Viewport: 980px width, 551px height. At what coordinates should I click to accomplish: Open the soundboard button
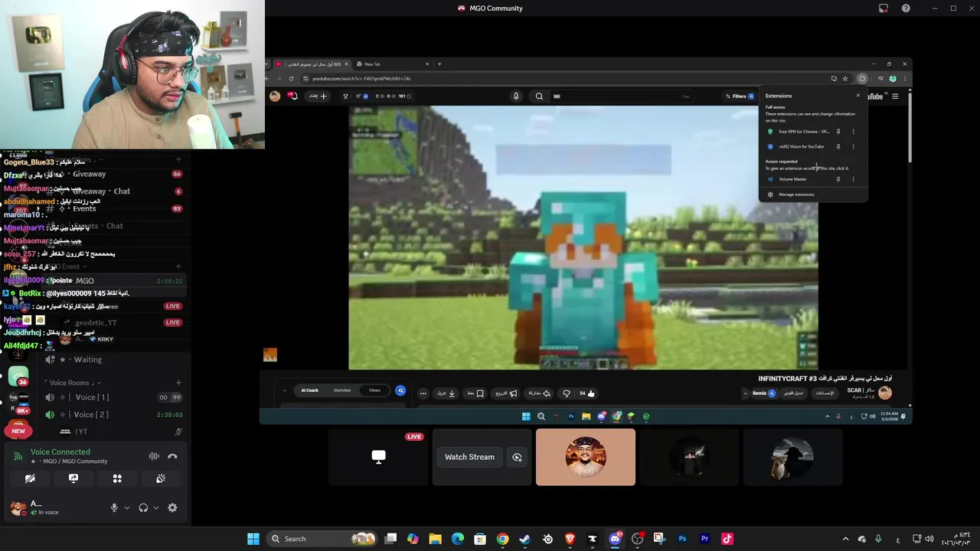(161, 478)
